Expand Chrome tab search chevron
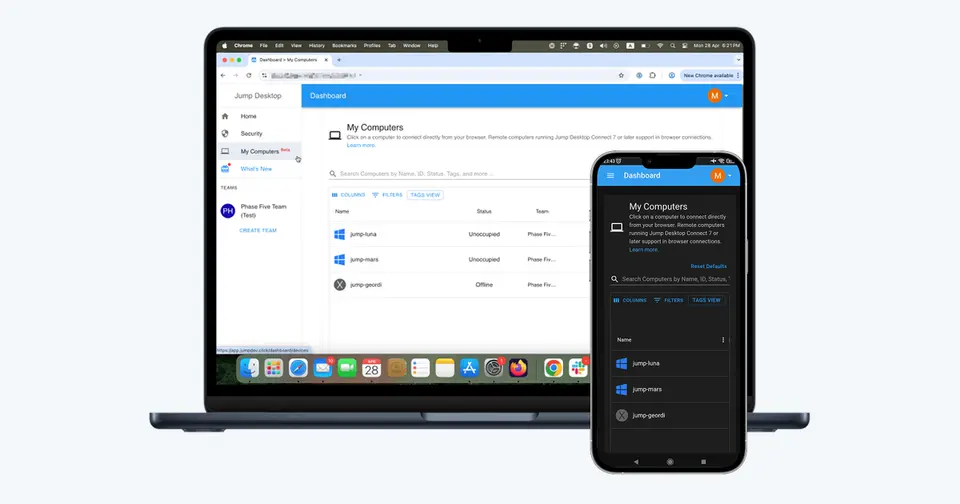 tap(738, 60)
